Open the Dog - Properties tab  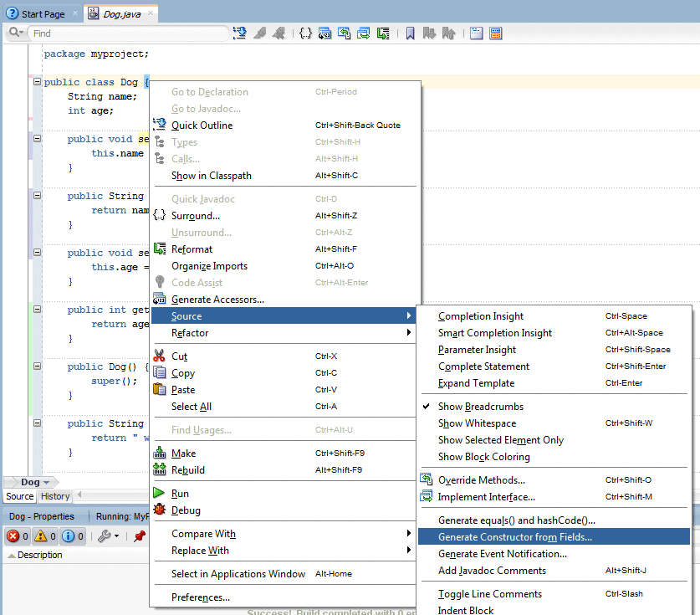tap(42, 516)
